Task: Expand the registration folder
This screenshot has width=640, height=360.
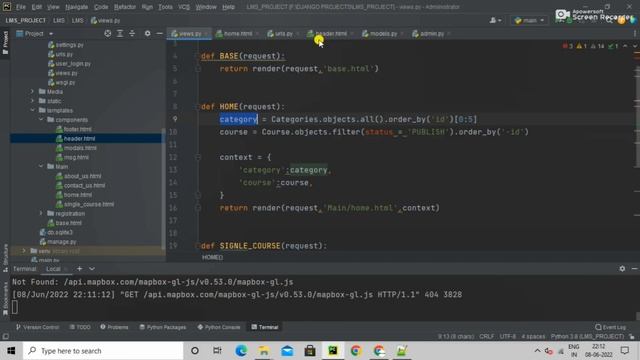Action: coord(41,213)
